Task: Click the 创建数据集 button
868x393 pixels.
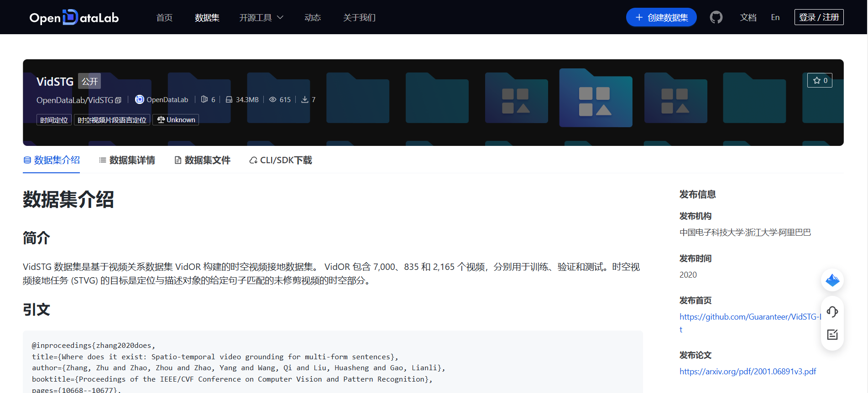Action: coord(661,17)
